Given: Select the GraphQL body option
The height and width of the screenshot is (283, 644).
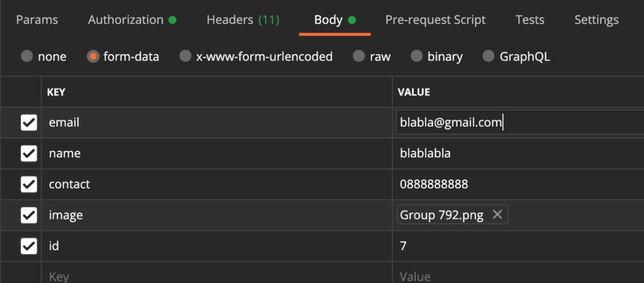Looking at the screenshot, I should [488, 56].
